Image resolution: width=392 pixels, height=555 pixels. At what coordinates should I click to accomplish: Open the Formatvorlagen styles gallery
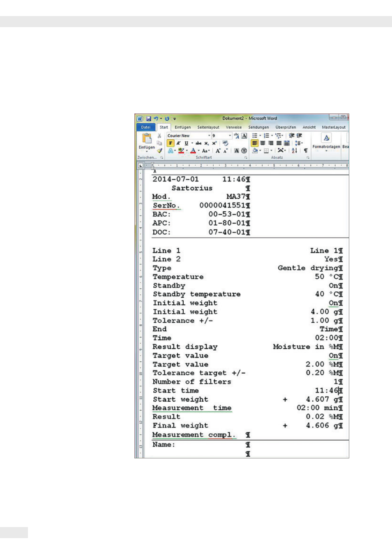(326, 142)
